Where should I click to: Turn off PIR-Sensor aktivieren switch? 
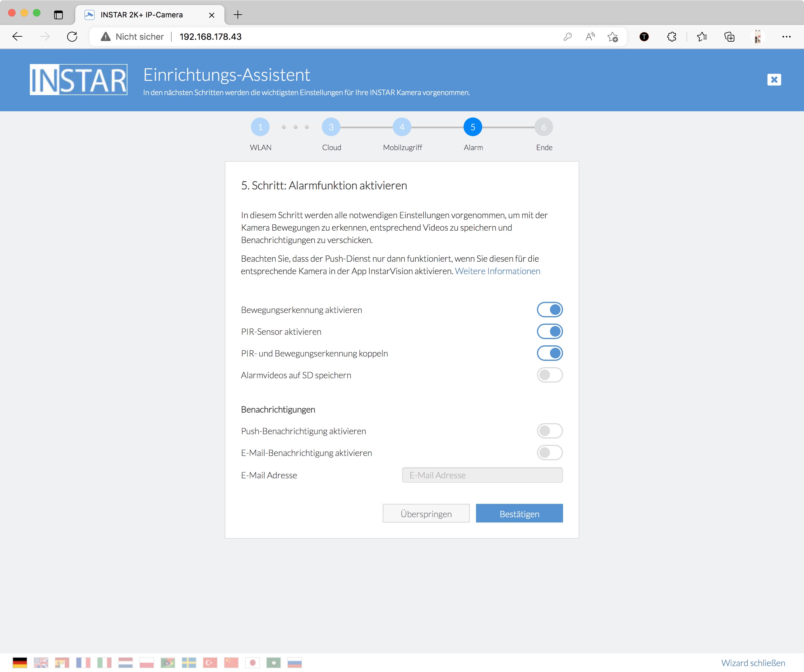pyautogui.click(x=549, y=331)
